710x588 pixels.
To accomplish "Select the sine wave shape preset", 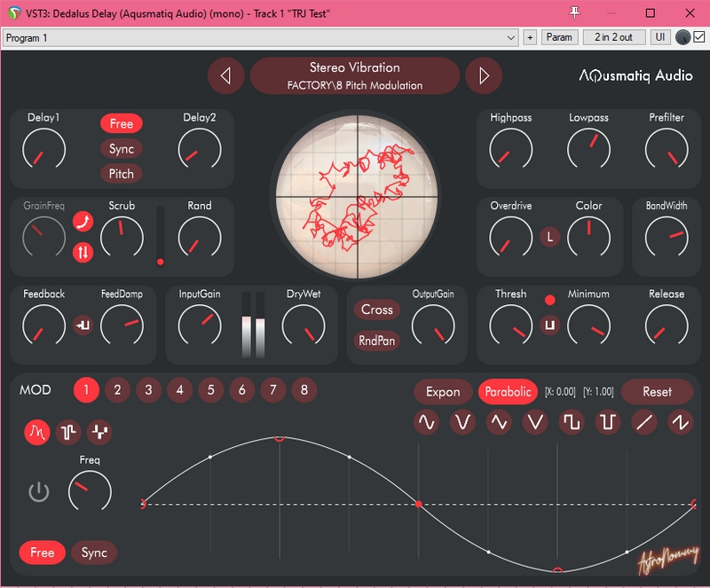I will point(426,423).
